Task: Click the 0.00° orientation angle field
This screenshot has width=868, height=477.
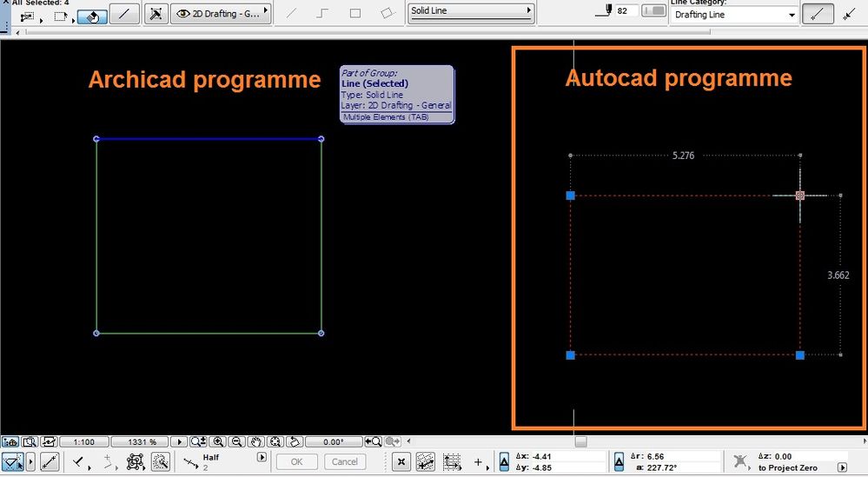Action: [x=334, y=441]
